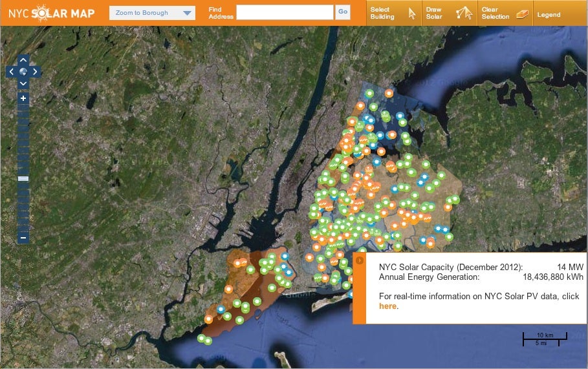Collapse the solar capacity info panel
The image size is (588, 369).
(360, 260)
